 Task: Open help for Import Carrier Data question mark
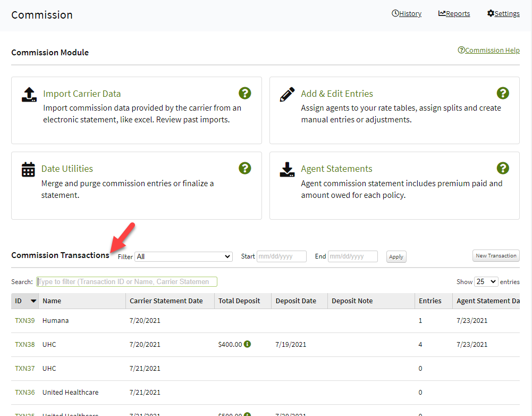pos(245,93)
